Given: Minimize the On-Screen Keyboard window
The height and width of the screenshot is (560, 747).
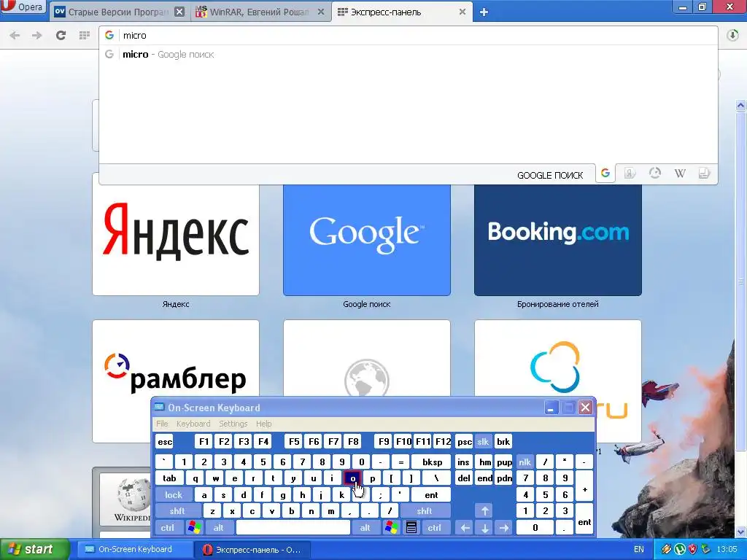Looking at the screenshot, I should [x=551, y=408].
